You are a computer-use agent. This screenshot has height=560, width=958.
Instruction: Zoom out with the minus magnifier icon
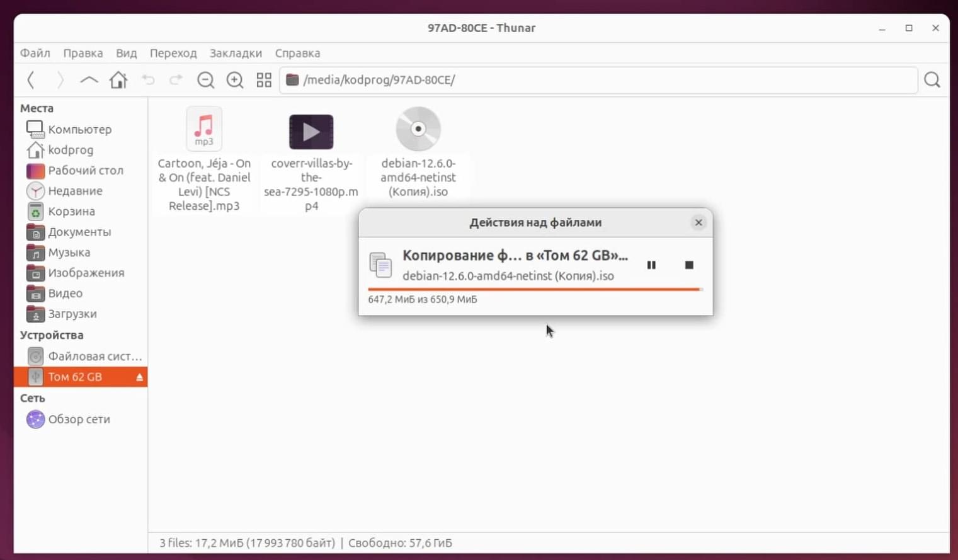coord(206,80)
